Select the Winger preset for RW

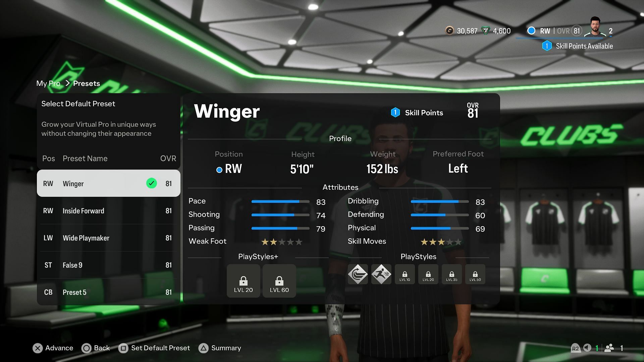[x=108, y=183]
